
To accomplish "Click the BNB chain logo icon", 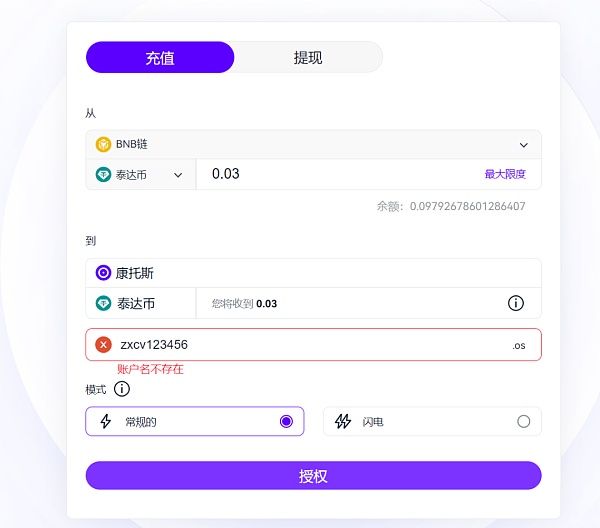I will point(103,145).
